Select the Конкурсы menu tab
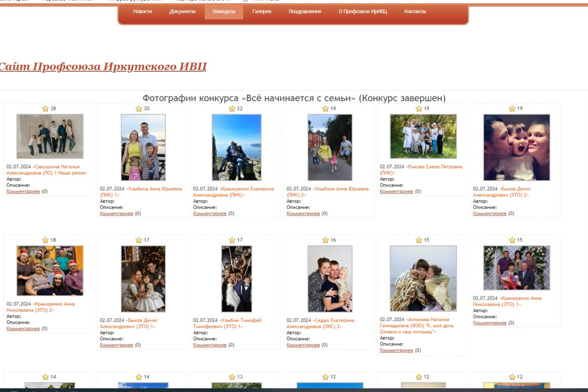Viewport: 588px width, 392px height. 224,11
